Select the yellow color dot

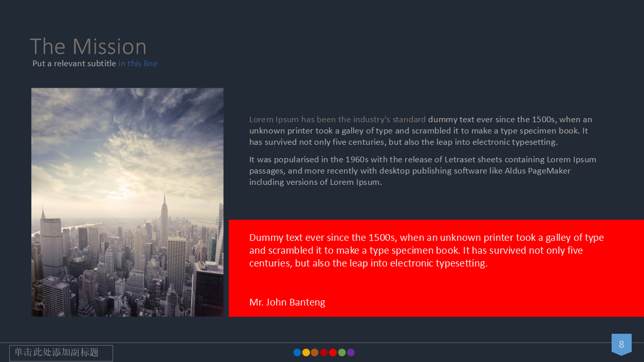click(x=306, y=352)
